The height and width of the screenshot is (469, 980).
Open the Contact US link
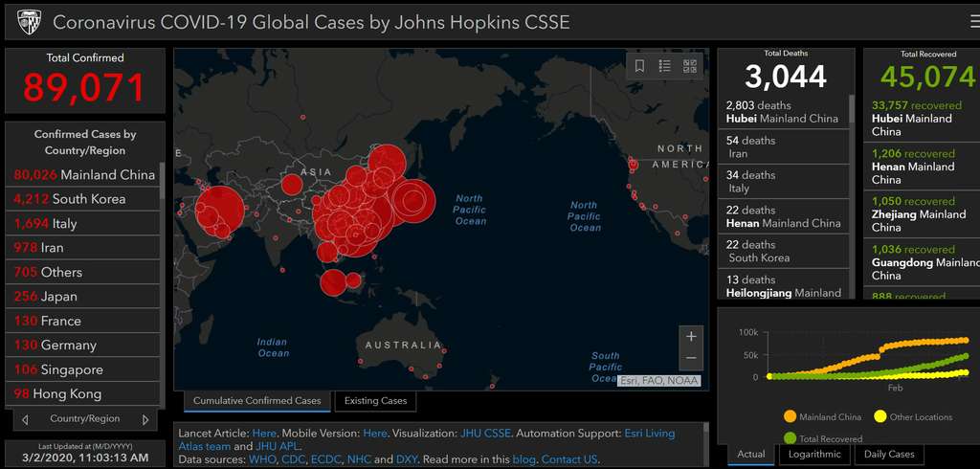[x=569, y=459]
